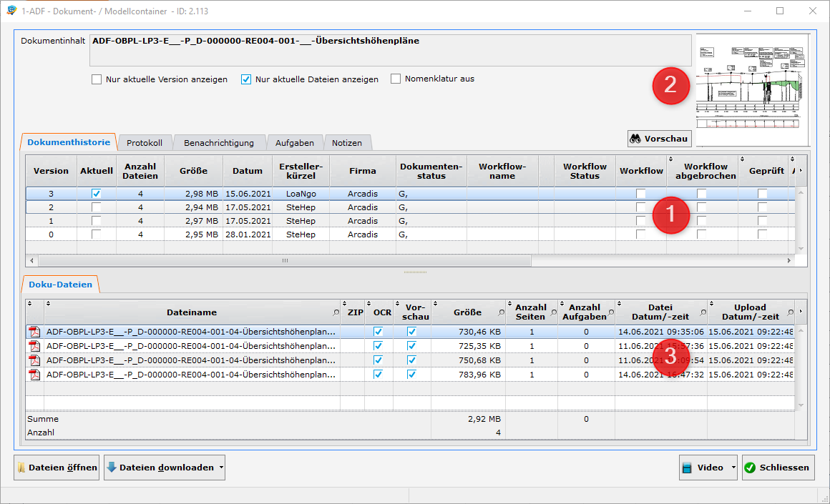Click the application icon in the title bar
This screenshot has width=830, height=504.
[x=11, y=11]
